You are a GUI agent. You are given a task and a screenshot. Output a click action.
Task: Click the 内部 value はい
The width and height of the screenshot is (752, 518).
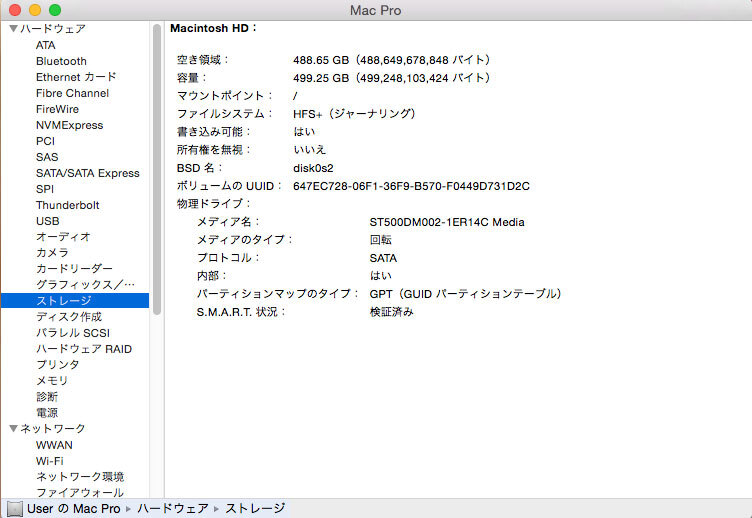click(381, 276)
